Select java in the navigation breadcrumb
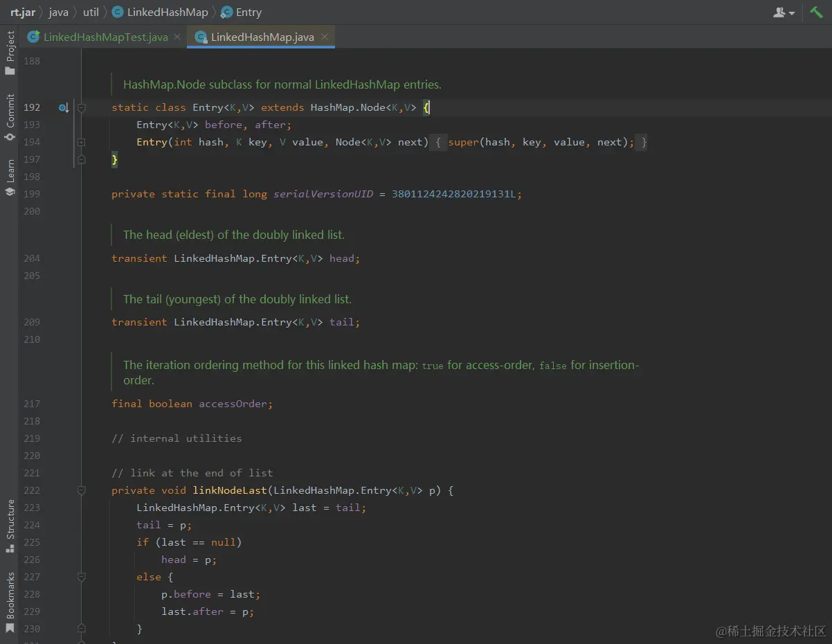 pos(58,12)
